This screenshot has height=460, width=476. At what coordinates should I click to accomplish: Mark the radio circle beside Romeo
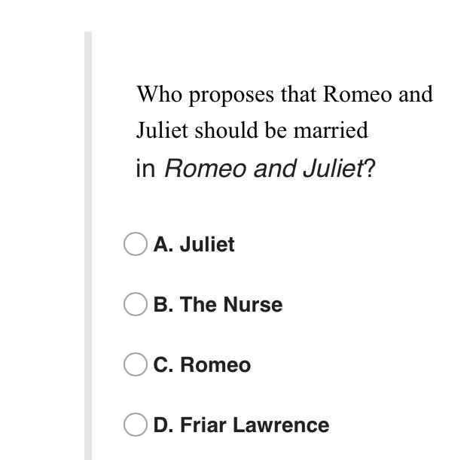click(135, 364)
